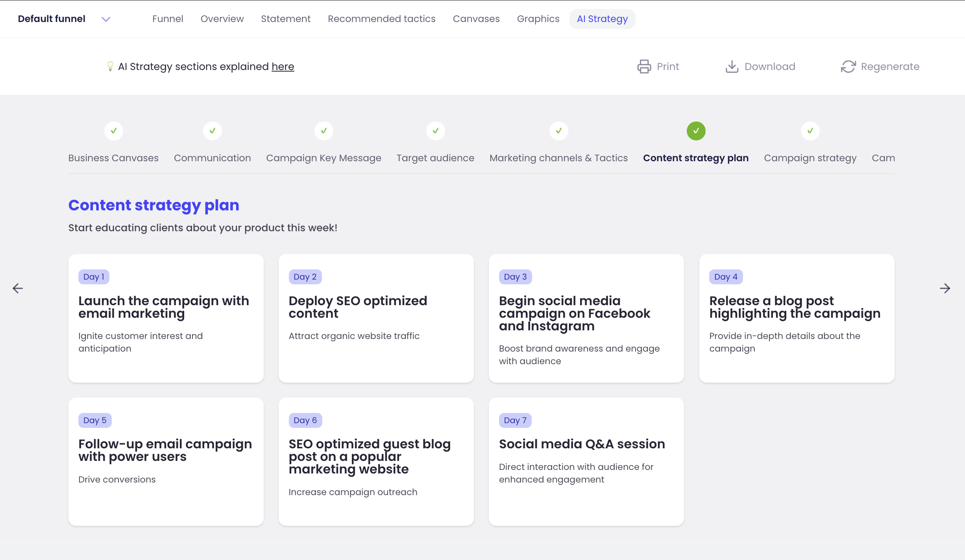The height and width of the screenshot is (560, 965).
Task: Open the Recommended tactics tab
Action: pyautogui.click(x=381, y=18)
